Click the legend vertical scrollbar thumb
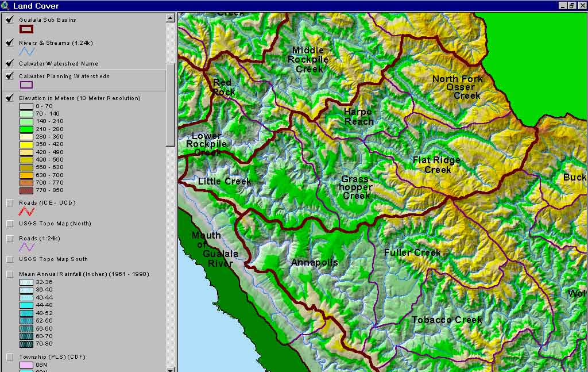The width and height of the screenshot is (588, 372). pyautogui.click(x=170, y=104)
